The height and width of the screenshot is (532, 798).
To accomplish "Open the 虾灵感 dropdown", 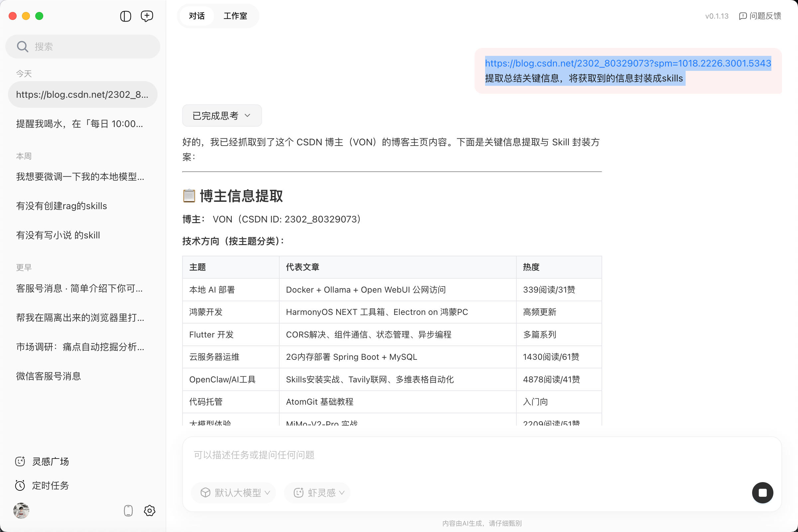I will (317, 493).
